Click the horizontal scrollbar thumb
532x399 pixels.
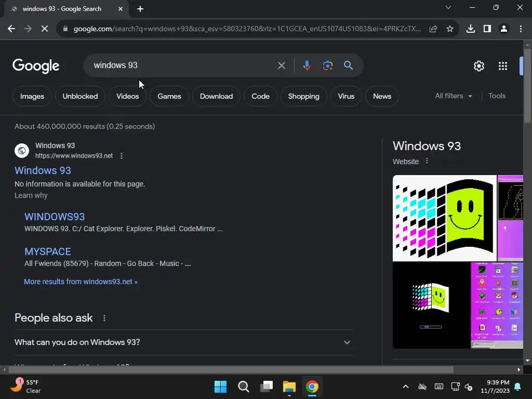pos(231,369)
